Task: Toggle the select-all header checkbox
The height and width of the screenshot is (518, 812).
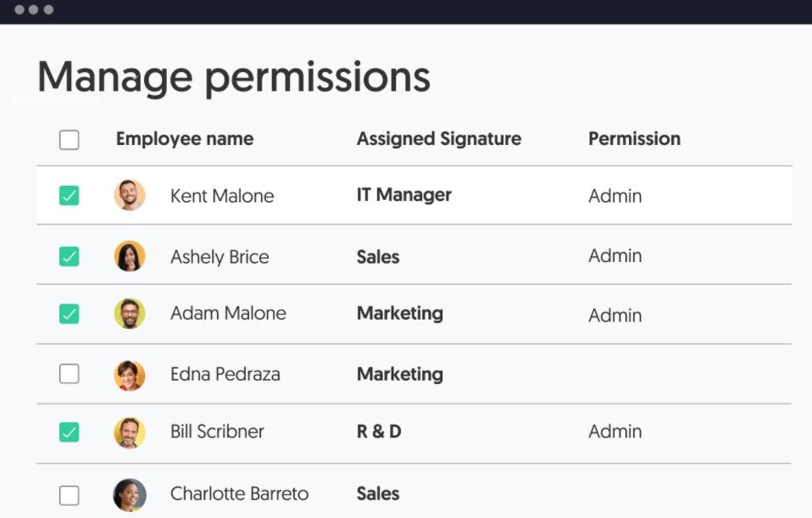Action: (x=69, y=139)
